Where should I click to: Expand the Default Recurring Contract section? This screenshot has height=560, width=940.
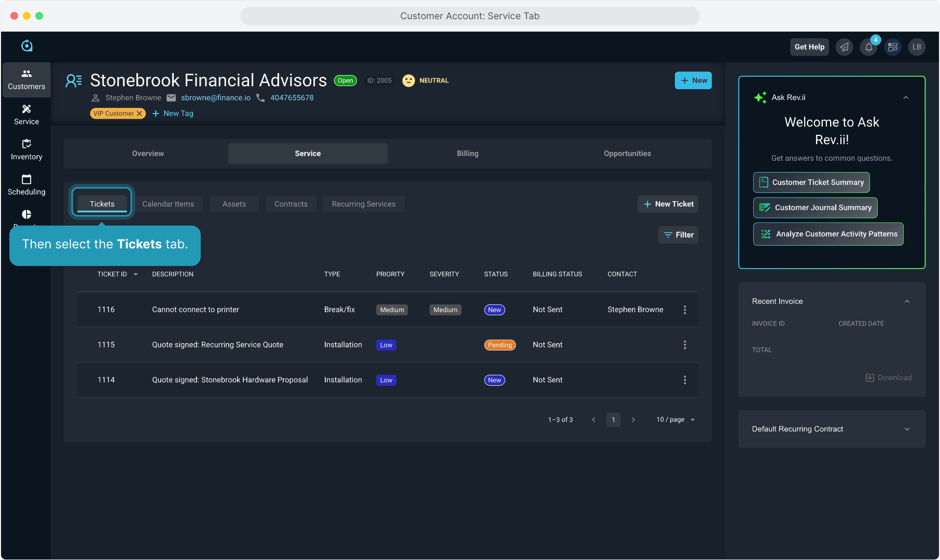(907, 429)
